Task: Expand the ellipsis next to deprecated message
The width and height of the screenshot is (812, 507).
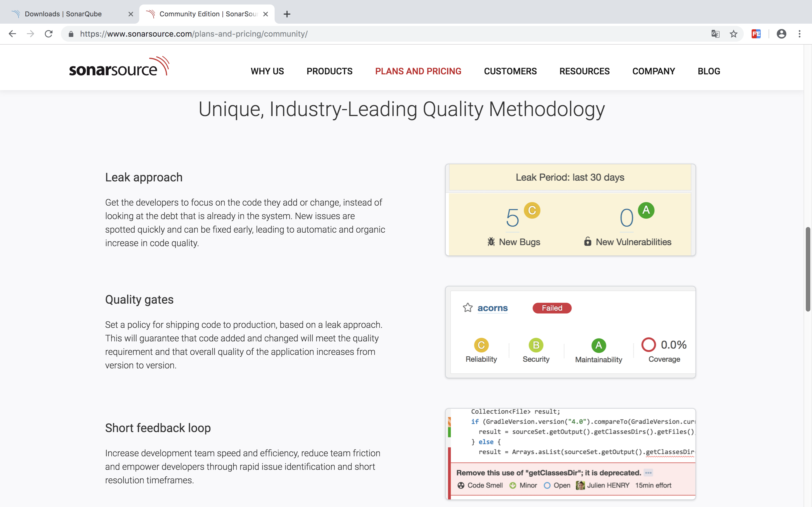Action: point(648,473)
